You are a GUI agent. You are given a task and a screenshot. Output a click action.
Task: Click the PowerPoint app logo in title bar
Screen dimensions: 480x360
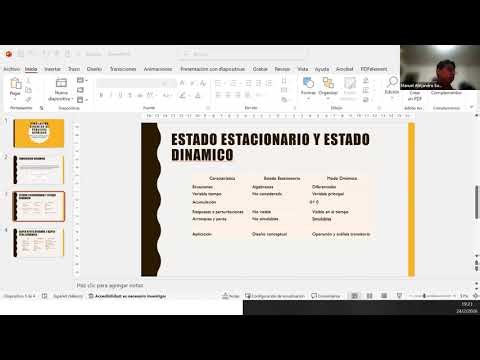[x=9, y=54]
